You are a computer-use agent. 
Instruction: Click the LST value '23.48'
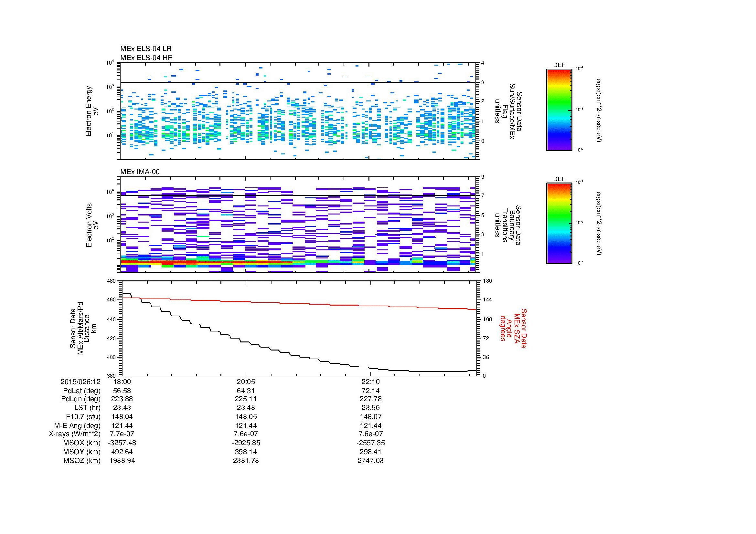[x=246, y=408]
